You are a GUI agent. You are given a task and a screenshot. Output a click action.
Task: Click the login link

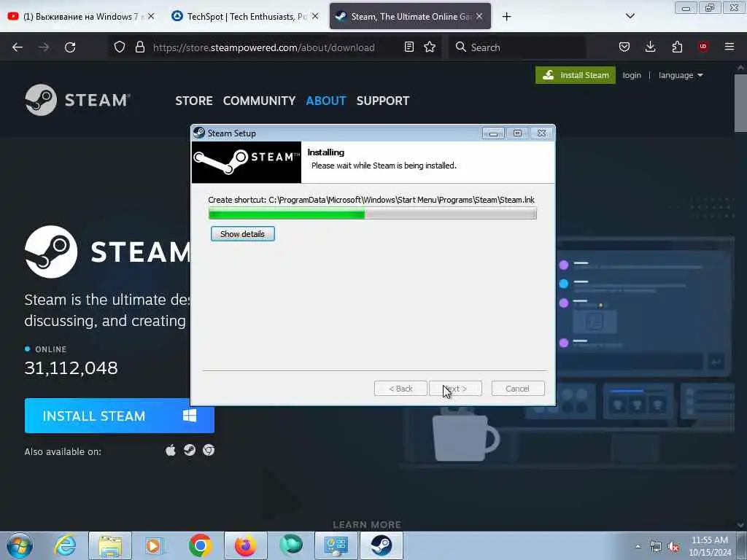[x=632, y=75]
